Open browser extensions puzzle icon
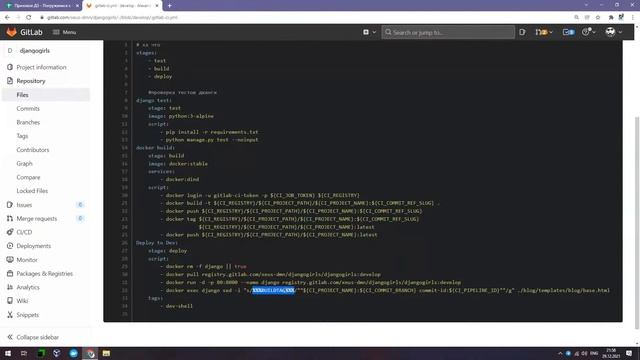 point(611,17)
